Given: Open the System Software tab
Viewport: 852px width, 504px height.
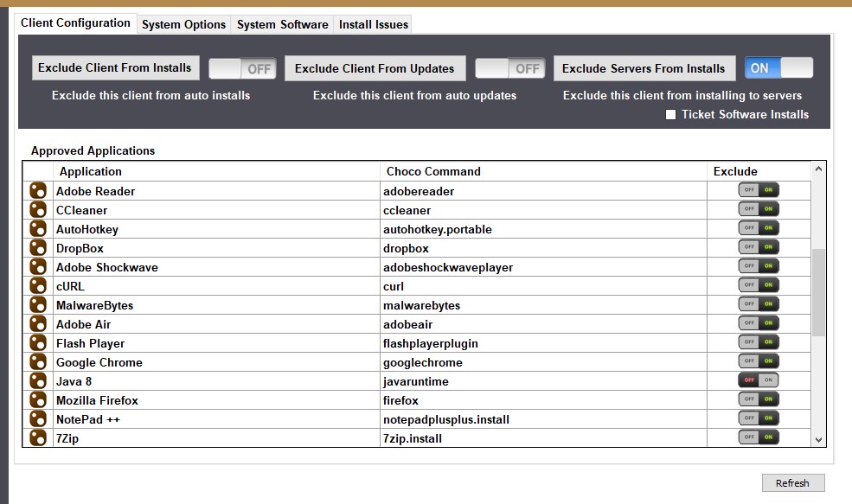Looking at the screenshot, I should 283,24.
